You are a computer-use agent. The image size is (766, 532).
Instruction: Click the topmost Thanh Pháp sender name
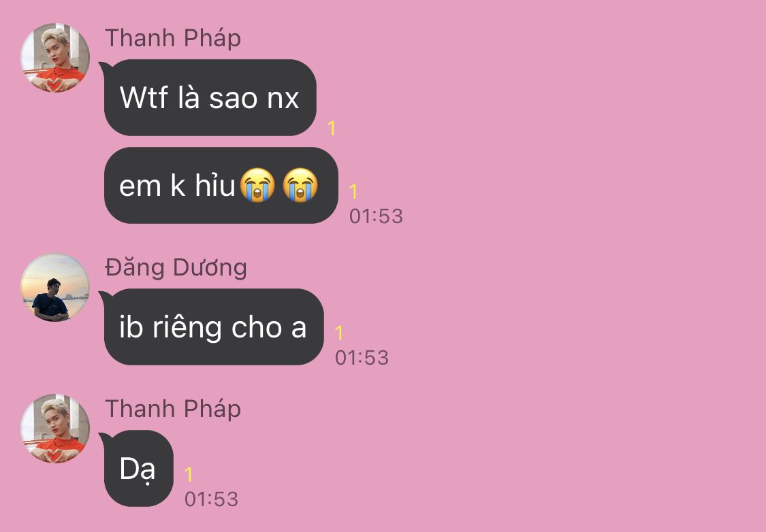point(173,38)
